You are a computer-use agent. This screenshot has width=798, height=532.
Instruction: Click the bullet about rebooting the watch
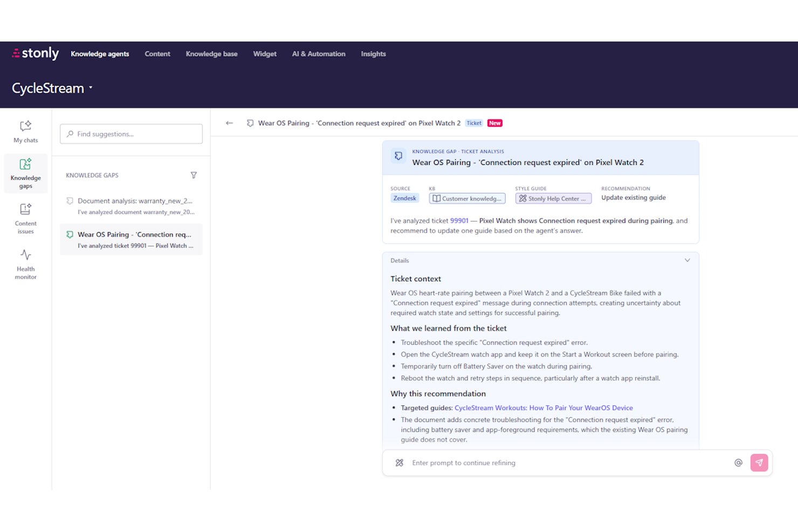point(531,378)
